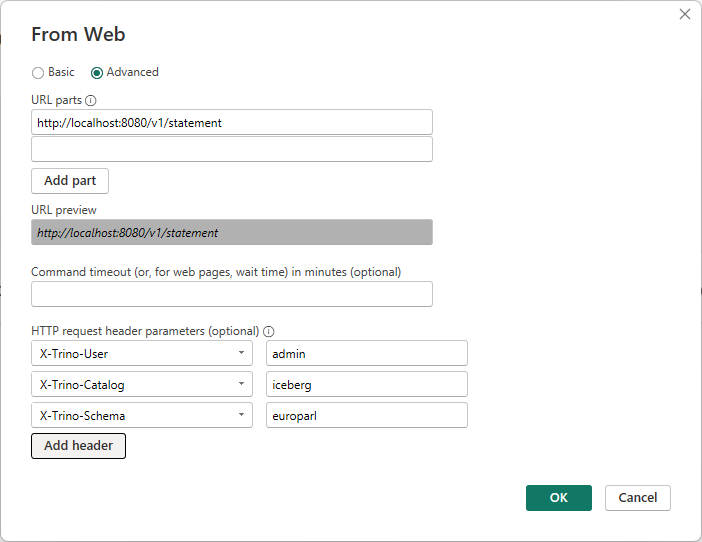Click info icon next to HTTP request header parameters
Screen dimensions: 702x542
(x=269, y=331)
